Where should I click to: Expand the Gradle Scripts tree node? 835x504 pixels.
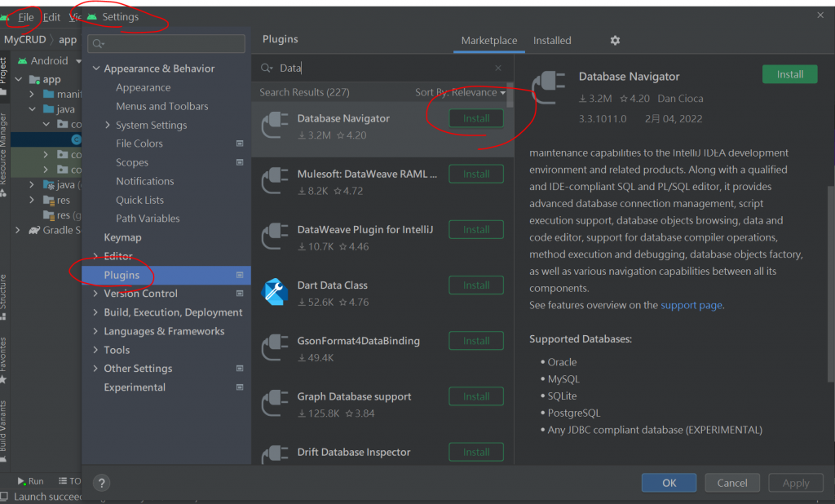pos(18,230)
